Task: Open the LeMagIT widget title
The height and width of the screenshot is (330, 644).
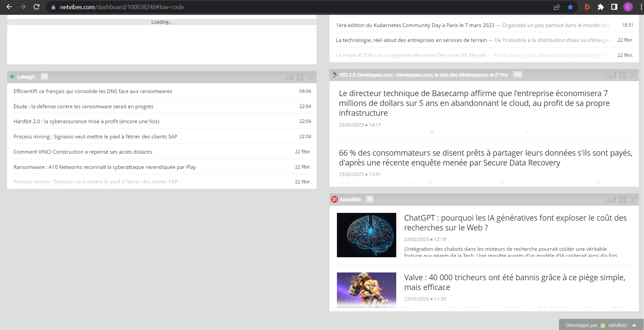Action: tap(26, 77)
